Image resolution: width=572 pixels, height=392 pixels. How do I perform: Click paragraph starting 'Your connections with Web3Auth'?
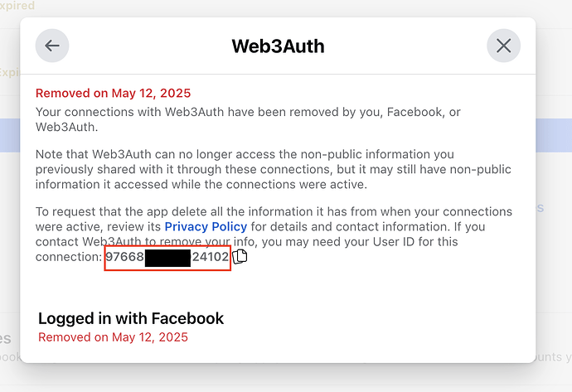[x=248, y=119]
